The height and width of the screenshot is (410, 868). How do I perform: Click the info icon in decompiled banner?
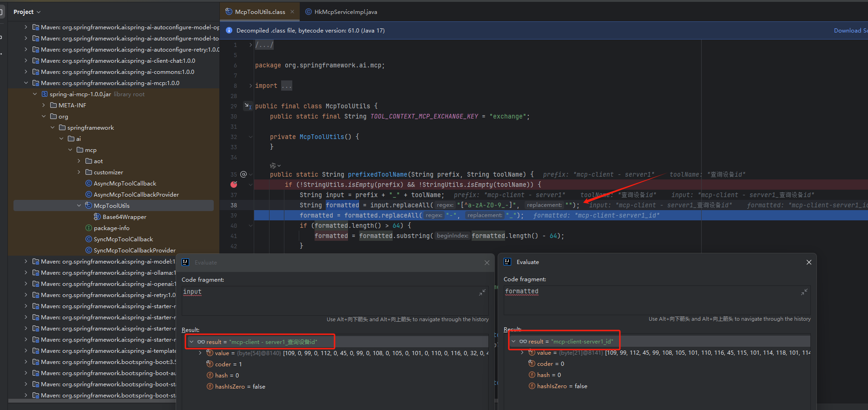[x=229, y=30]
